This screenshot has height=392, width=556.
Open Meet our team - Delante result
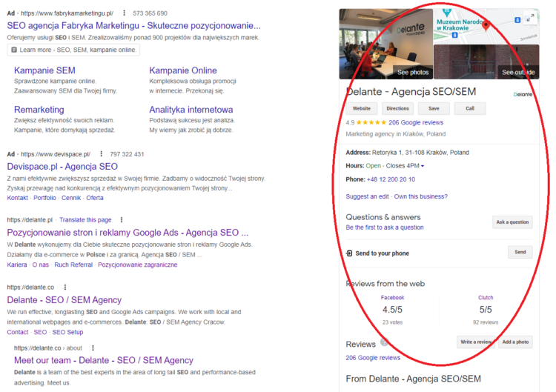tap(104, 360)
